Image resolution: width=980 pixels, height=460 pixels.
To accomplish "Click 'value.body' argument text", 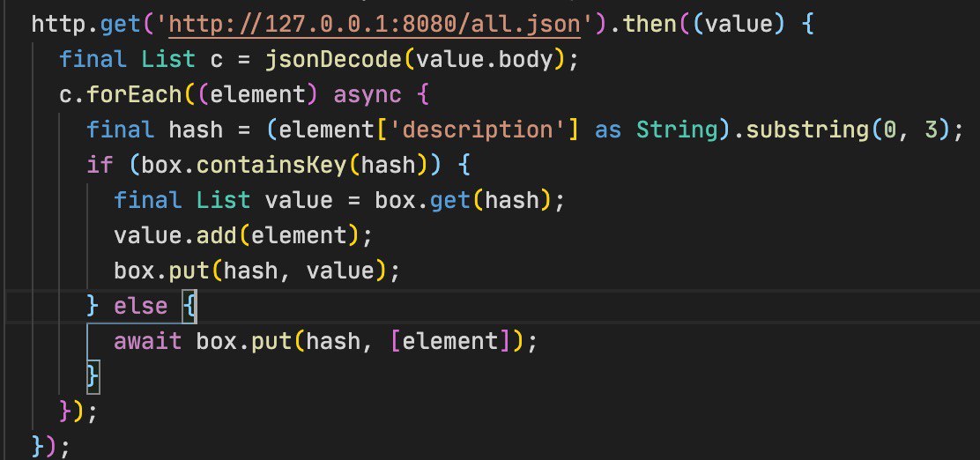I will click(x=485, y=60).
